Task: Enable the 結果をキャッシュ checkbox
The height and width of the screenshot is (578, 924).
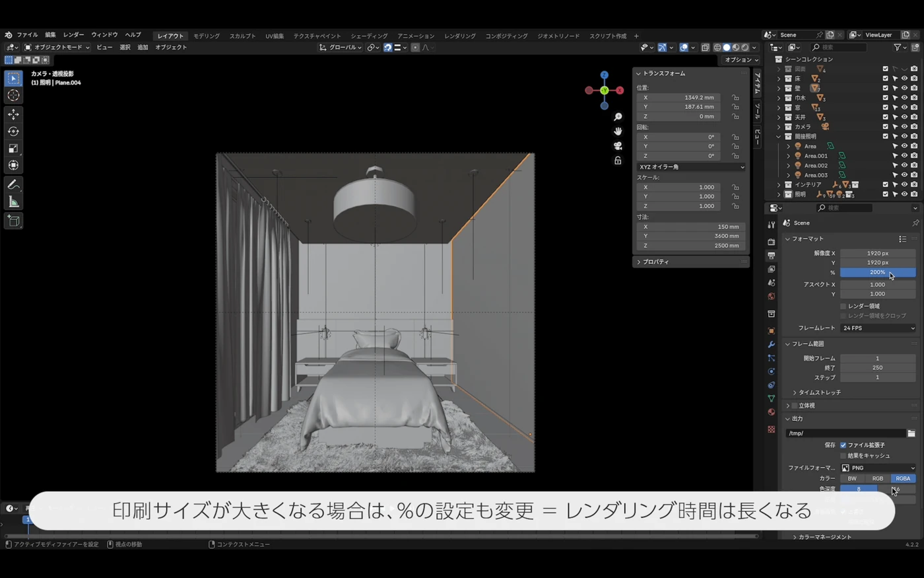Action: point(843,456)
